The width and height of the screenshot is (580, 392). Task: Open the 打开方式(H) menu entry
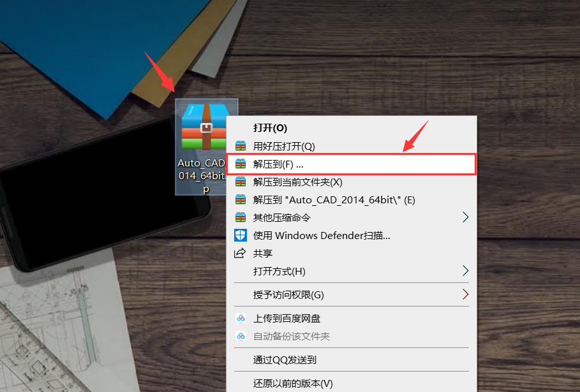pos(352,271)
